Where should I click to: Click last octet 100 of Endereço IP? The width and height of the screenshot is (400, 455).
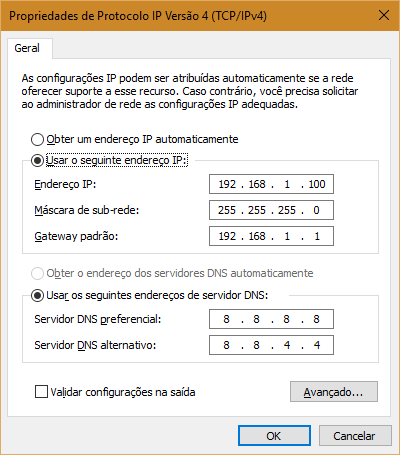tap(317, 184)
